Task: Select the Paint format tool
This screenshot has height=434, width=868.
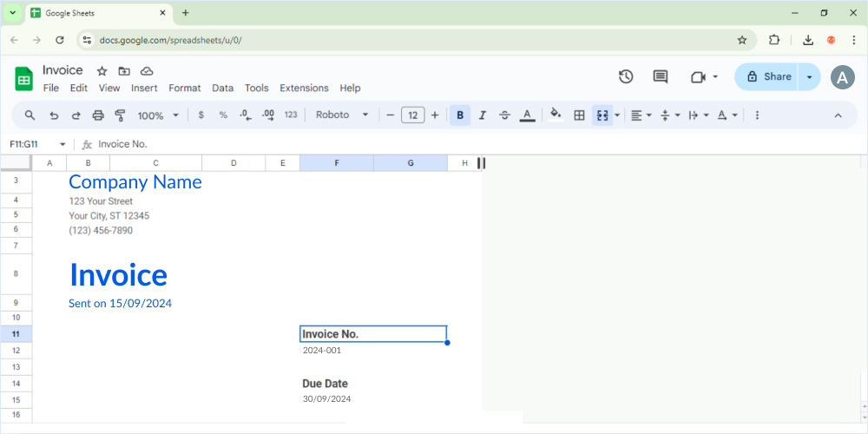Action: click(x=121, y=115)
